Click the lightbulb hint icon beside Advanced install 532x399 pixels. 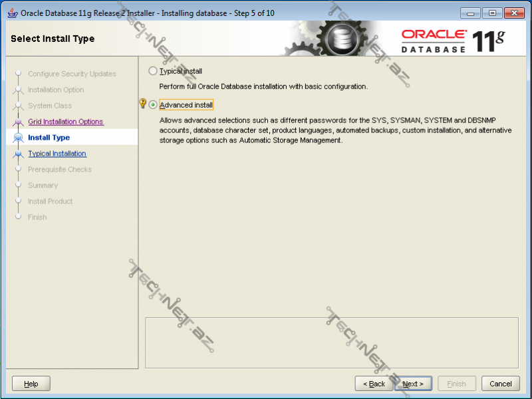coord(142,104)
